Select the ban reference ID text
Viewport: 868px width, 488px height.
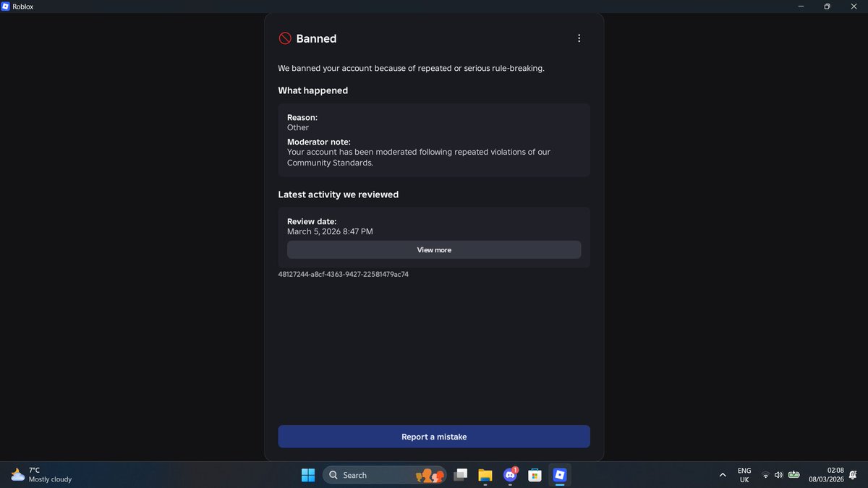click(x=344, y=275)
